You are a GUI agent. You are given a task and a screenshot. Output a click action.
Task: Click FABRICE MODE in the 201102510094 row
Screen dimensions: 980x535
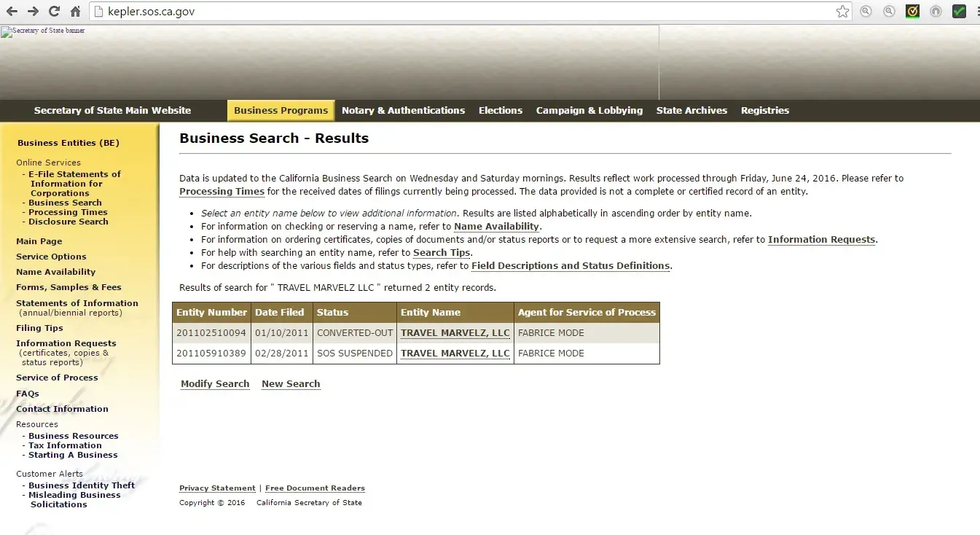pyautogui.click(x=551, y=333)
